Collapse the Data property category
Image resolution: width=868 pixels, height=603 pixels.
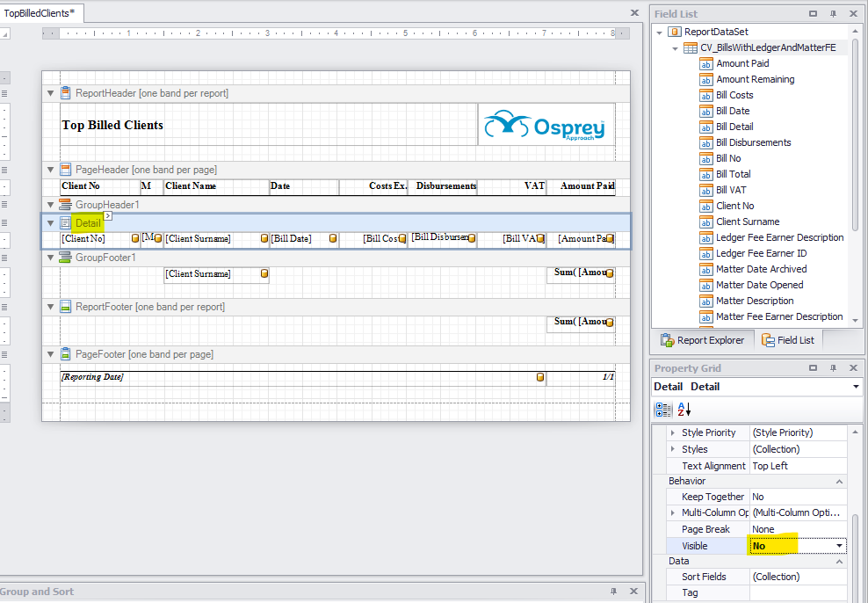(839, 562)
